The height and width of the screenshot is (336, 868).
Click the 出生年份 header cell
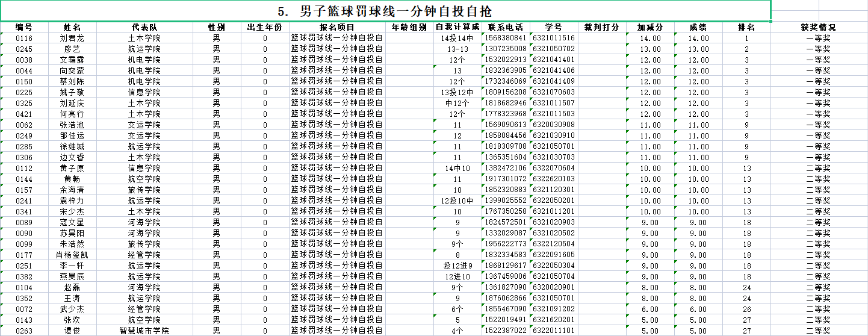(x=265, y=28)
